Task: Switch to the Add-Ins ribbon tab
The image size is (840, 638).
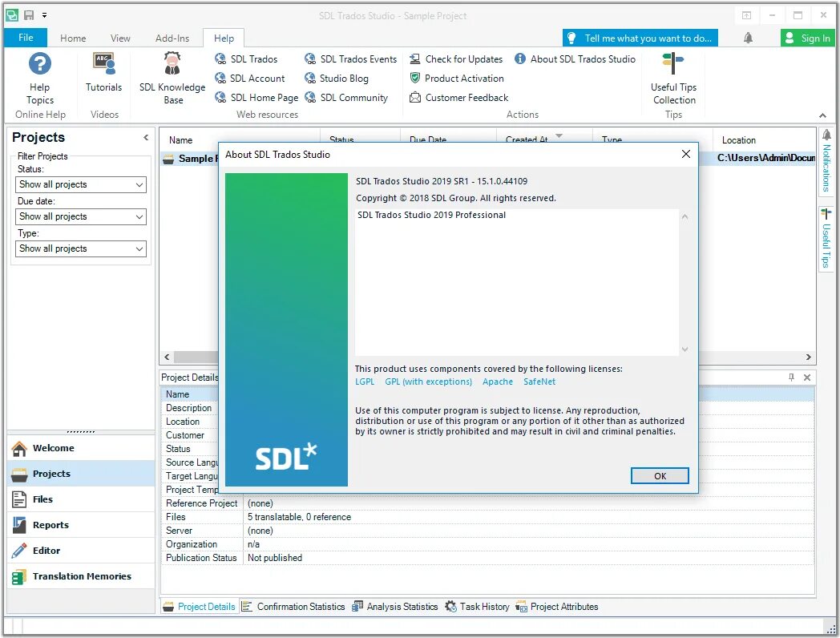Action: [172, 38]
